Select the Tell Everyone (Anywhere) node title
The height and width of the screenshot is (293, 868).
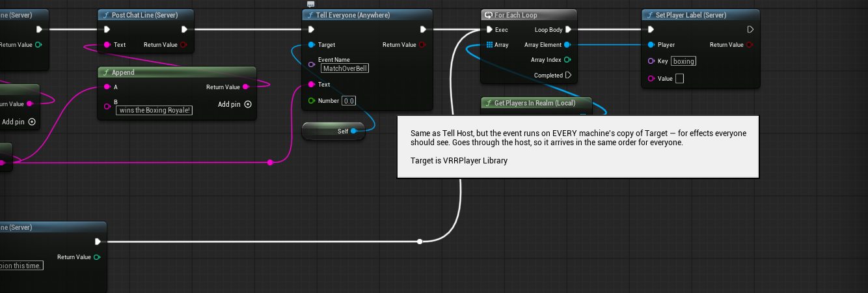[x=353, y=14]
